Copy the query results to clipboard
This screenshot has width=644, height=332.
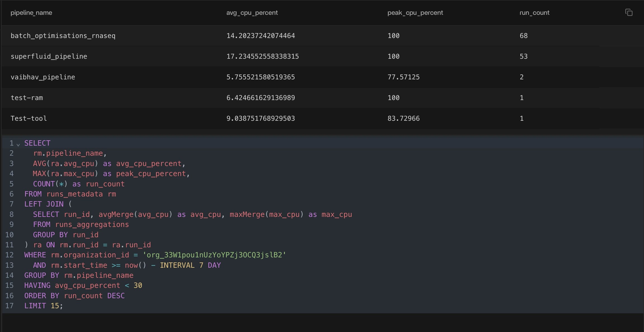pyautogui.click(x=629, y=12)
